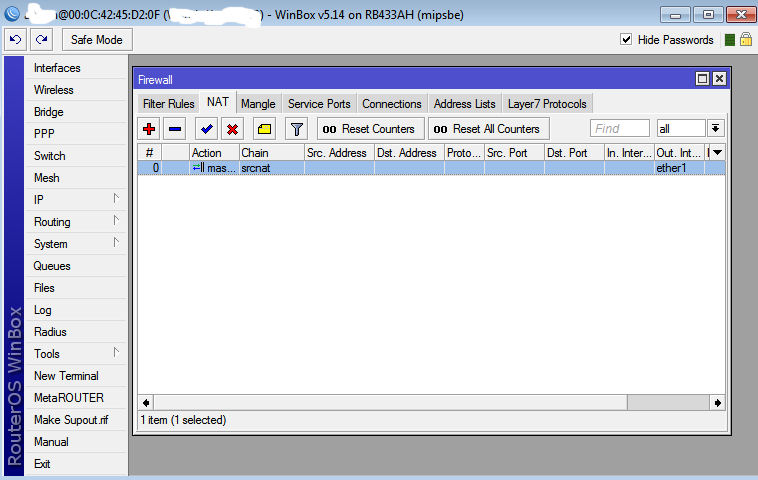Screen dimensions: 758x480
Task: Switch to the Filter Rules tab
Action: click(168, 104)
